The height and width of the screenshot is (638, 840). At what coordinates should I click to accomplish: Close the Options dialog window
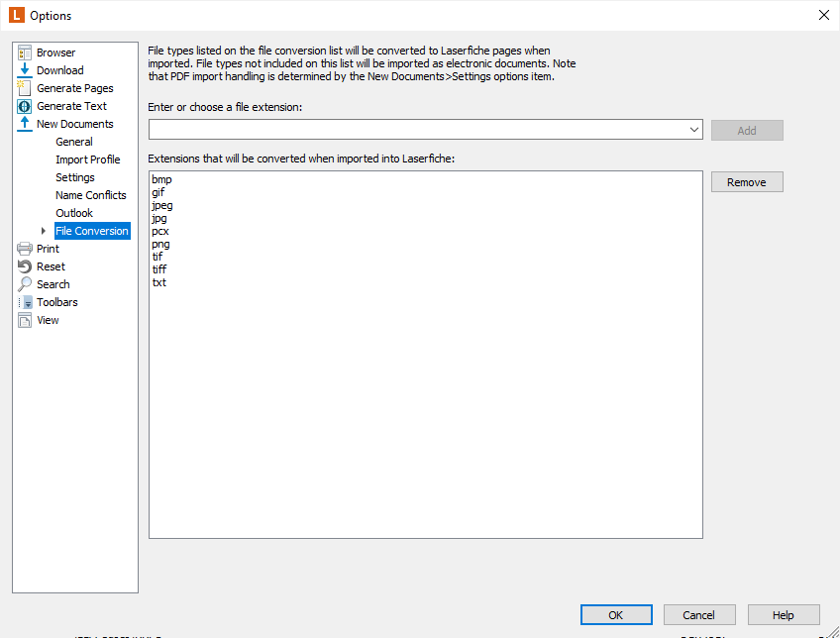tap(824, 15)
